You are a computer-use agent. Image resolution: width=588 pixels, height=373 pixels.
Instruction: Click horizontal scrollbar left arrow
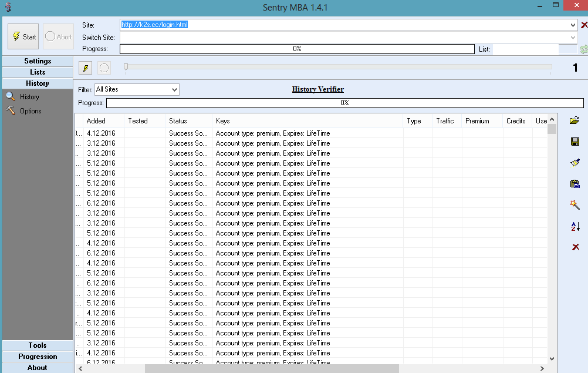click(80, 368)
